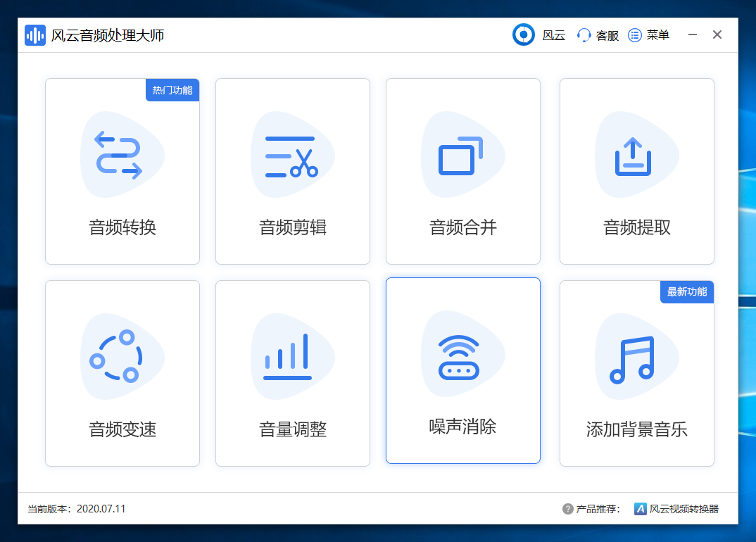
Task: Open the 噪声消除 noise removal tool
Action: (462, 373)
